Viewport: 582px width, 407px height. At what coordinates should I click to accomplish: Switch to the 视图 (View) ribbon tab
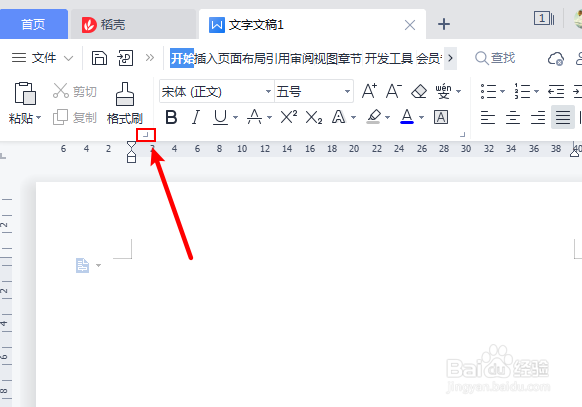[326, 58]
